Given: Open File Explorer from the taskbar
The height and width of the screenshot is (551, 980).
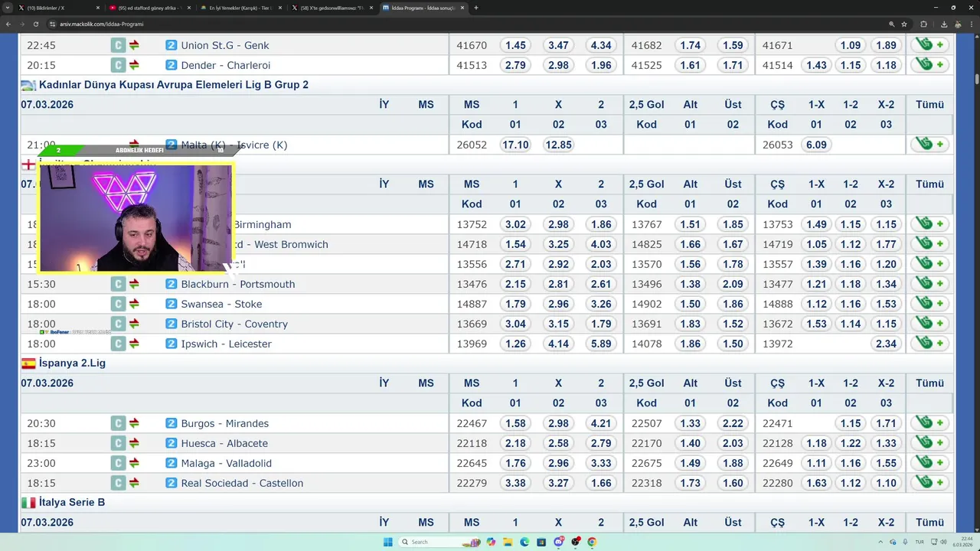Looking at the screenshot, I should click(508, 542).
